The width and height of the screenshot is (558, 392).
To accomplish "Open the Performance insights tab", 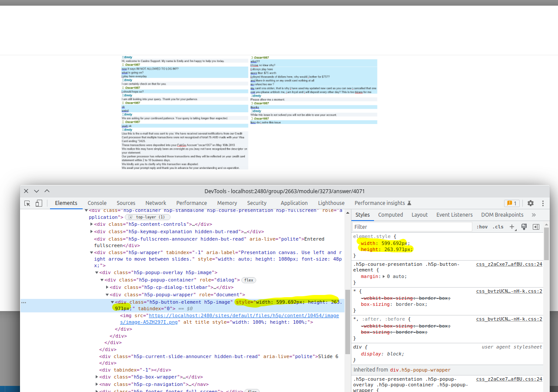I will coord(383,203).
